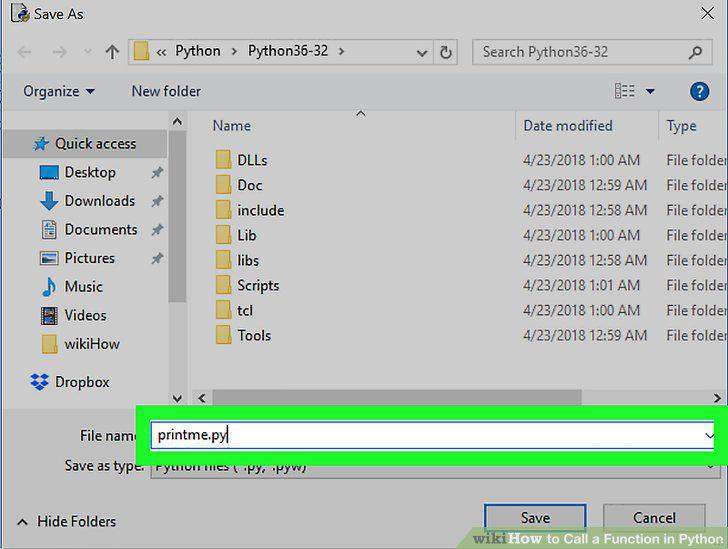
Task: Click the Save button
Action: click(x=535, y=518)
